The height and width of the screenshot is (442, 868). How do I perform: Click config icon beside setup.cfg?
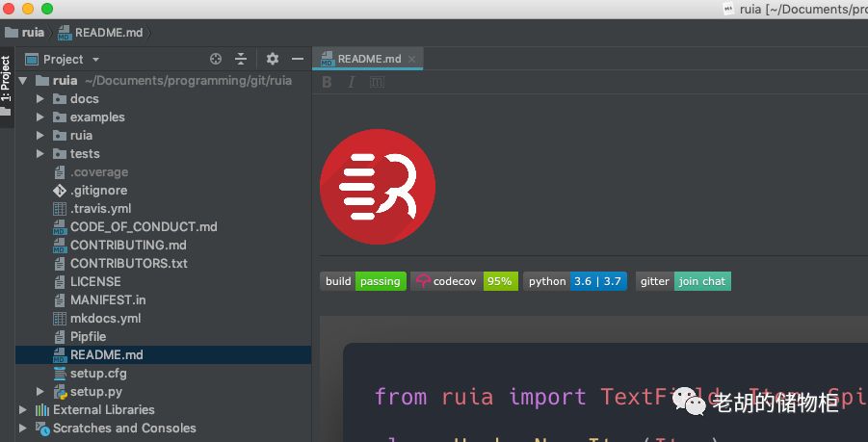coord(59,373)
